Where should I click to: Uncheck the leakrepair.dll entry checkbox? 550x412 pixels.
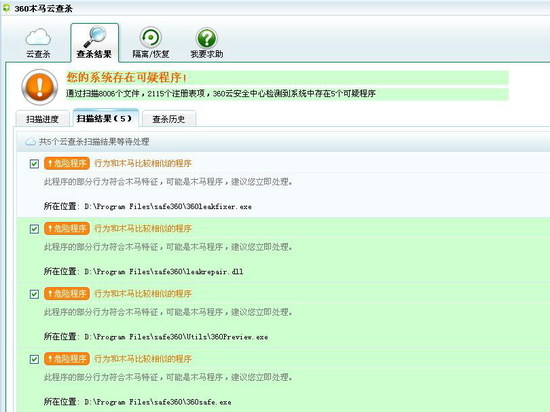click(x=34, y=229)
